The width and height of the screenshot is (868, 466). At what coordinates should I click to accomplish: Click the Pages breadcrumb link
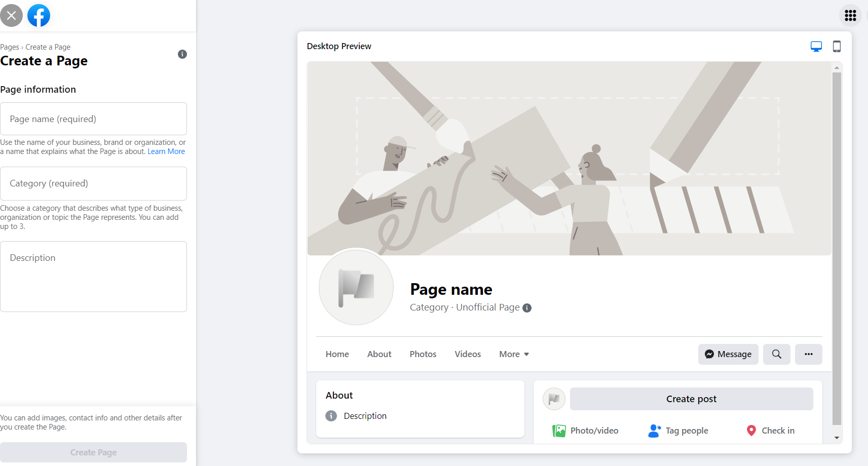(x=10, y=47)
